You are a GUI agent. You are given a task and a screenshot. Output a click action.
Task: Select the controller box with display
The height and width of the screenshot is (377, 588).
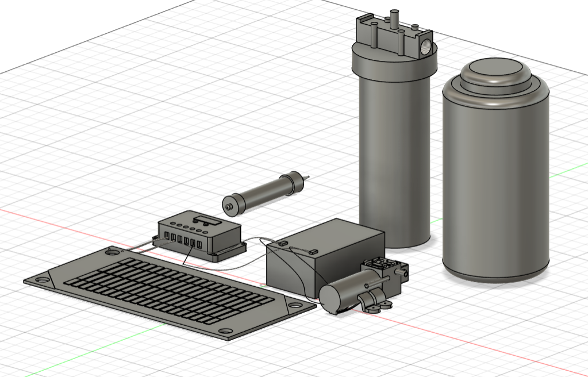[199, 236]
